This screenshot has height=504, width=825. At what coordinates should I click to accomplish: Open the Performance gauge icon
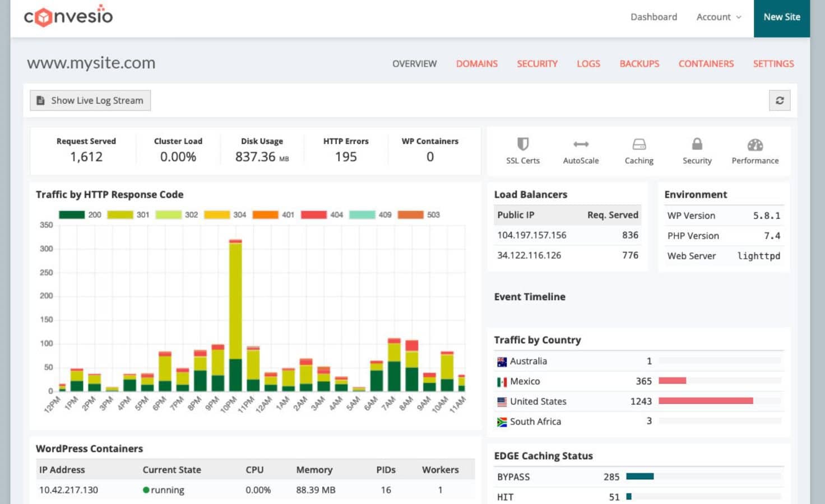[x=754, y=144]
